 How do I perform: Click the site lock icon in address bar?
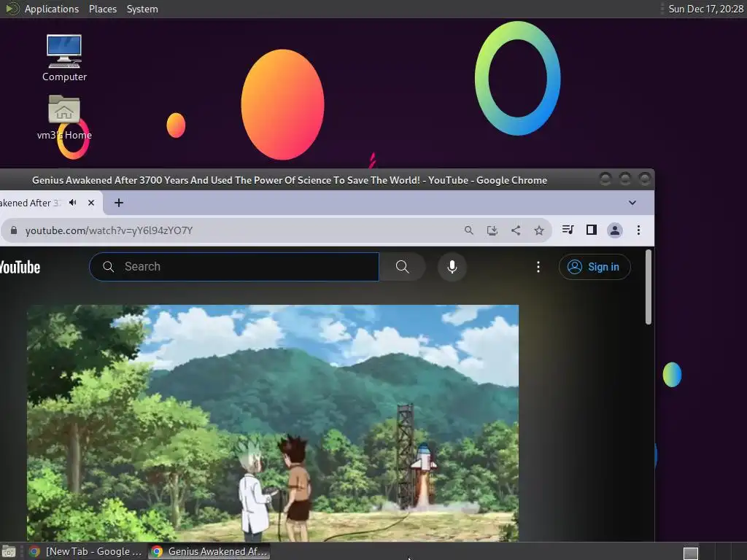(x=14, y=230)
